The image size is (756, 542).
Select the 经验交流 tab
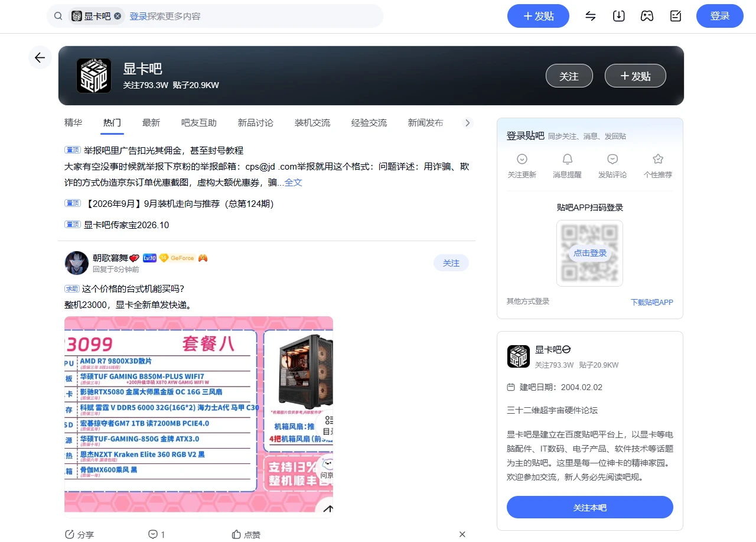click(x=369, y=123)
